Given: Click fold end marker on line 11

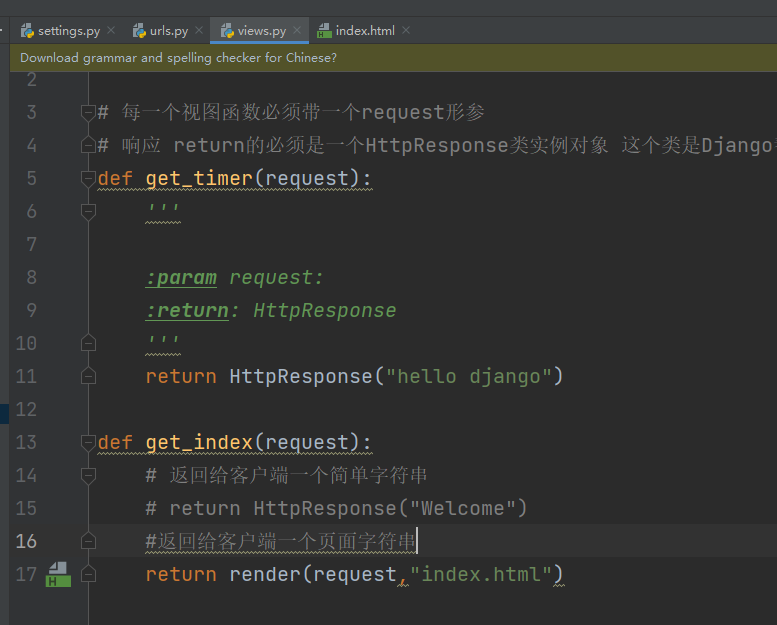Looking at the screenshot, I should click(88, 376).
